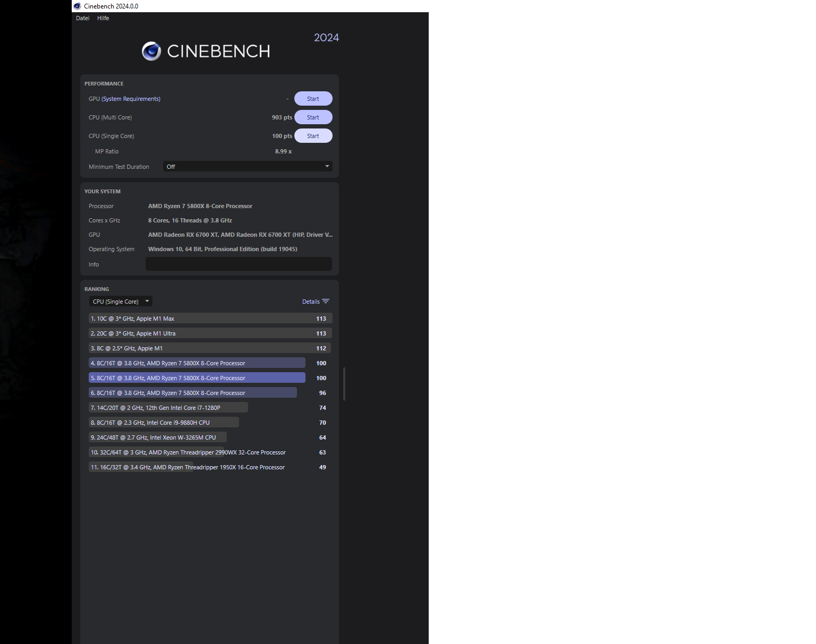Screen dimensions: 816x644
Task: Click the score 113 for Apple M1 Max
Action: 321,319
